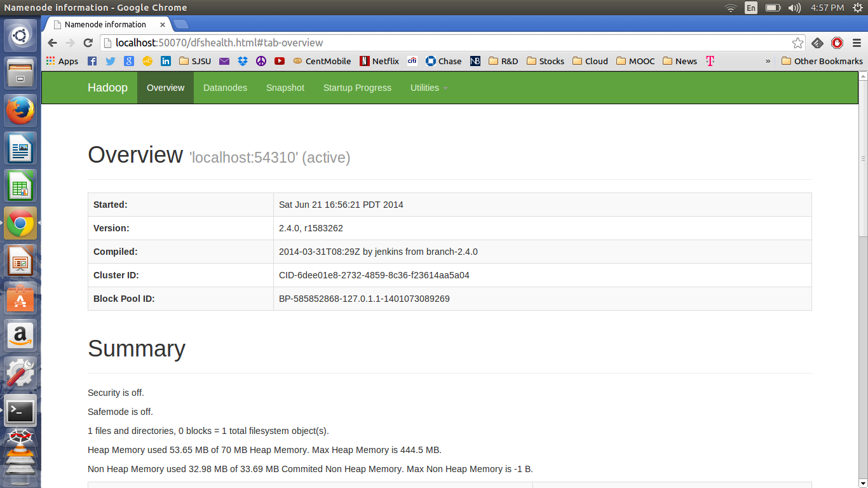868x488 pixels.
Task: Open LibreOffice Writer from the launcher
Action: pyautogui.click(x=21, y=148)
